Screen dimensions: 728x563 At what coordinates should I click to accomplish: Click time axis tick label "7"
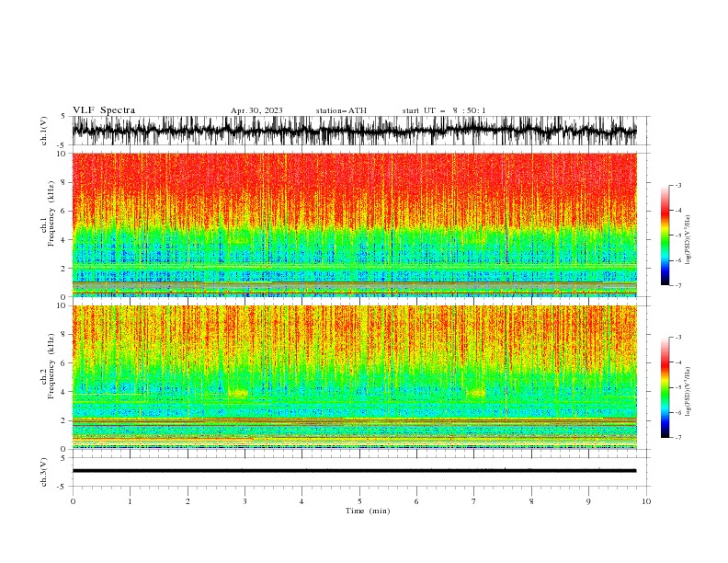tap(474, 501)
